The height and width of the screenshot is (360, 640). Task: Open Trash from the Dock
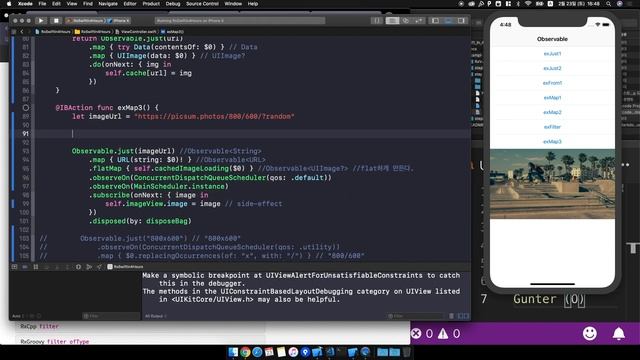(x=407, y=352)
